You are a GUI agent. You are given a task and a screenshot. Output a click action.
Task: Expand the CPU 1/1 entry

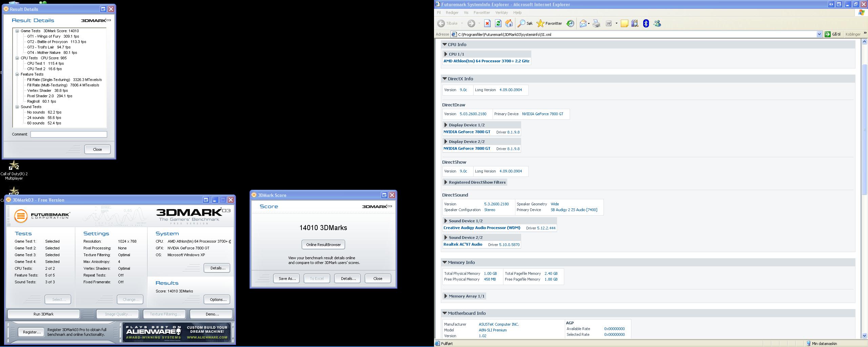click(x=446, y=54)
